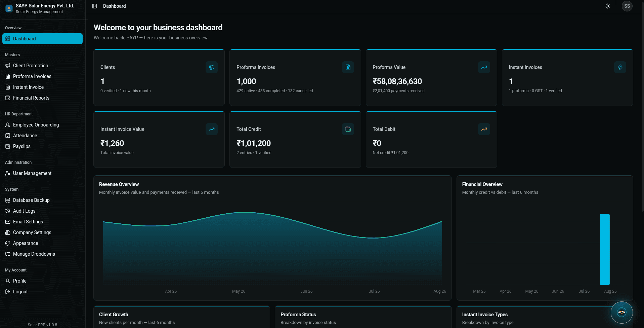This screenshot has height=328, width=644.
Task: Open User Management
Action: [x=42, y=173]
